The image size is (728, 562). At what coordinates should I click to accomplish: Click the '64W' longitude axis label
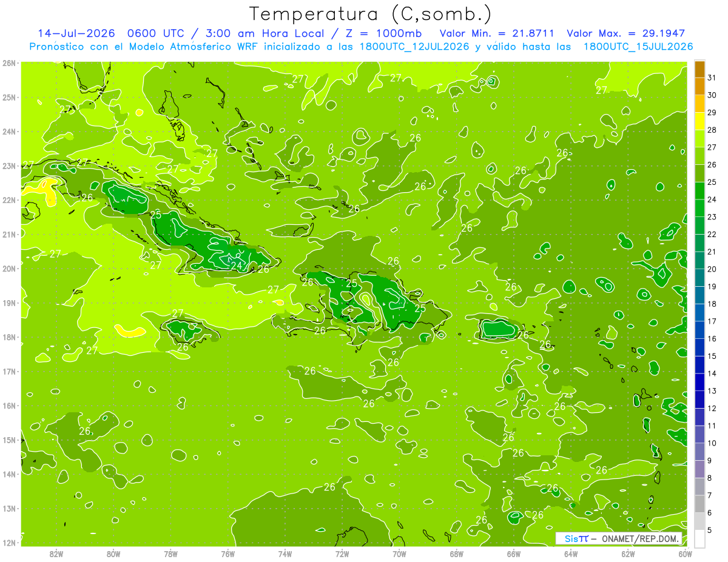click(571, 554)
